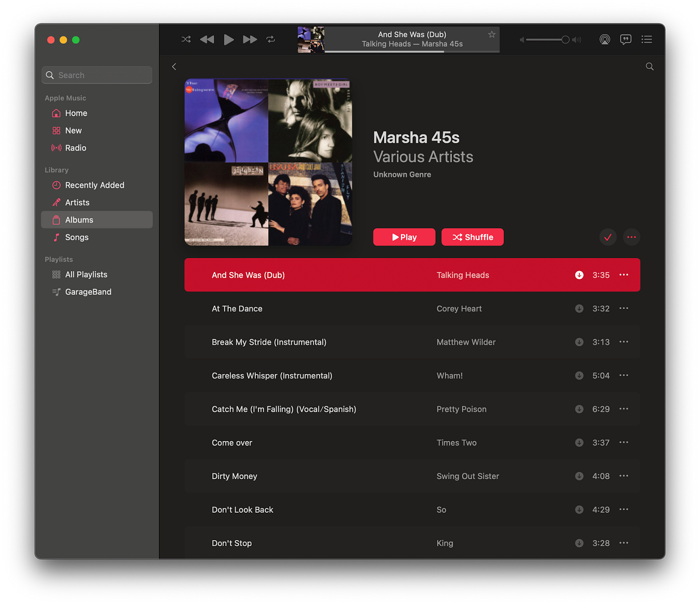Open Home in the sidebar
The height and width of the screenshot is (605, 700).
pos(97,113)
